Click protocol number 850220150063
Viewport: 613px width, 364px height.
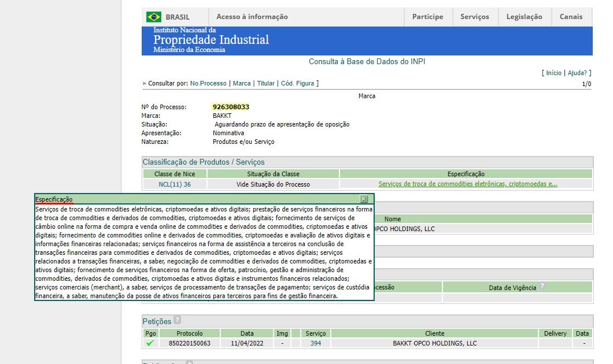(x=190, y=343)
